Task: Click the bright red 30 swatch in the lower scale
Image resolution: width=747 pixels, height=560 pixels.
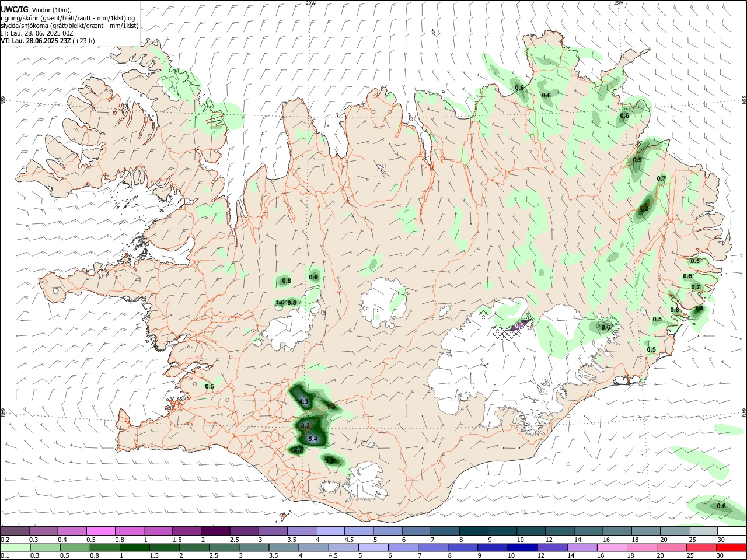Action: point(732,547)
